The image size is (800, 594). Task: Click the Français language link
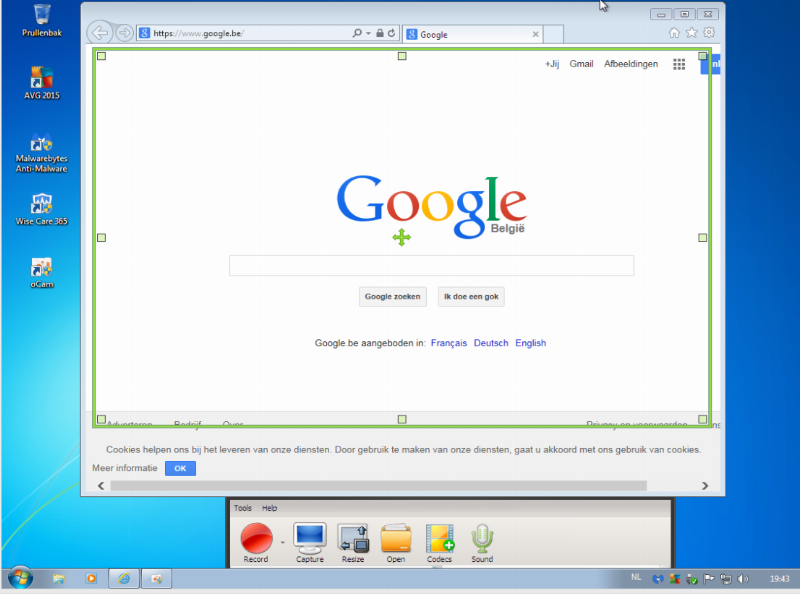pyautogui.click(x=449, y=343)
